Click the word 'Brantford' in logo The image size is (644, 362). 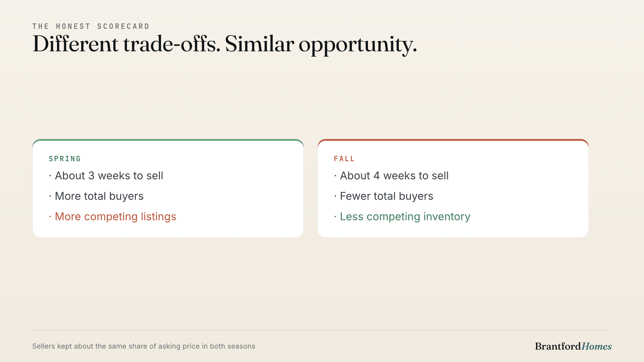(x=558, y=346)
